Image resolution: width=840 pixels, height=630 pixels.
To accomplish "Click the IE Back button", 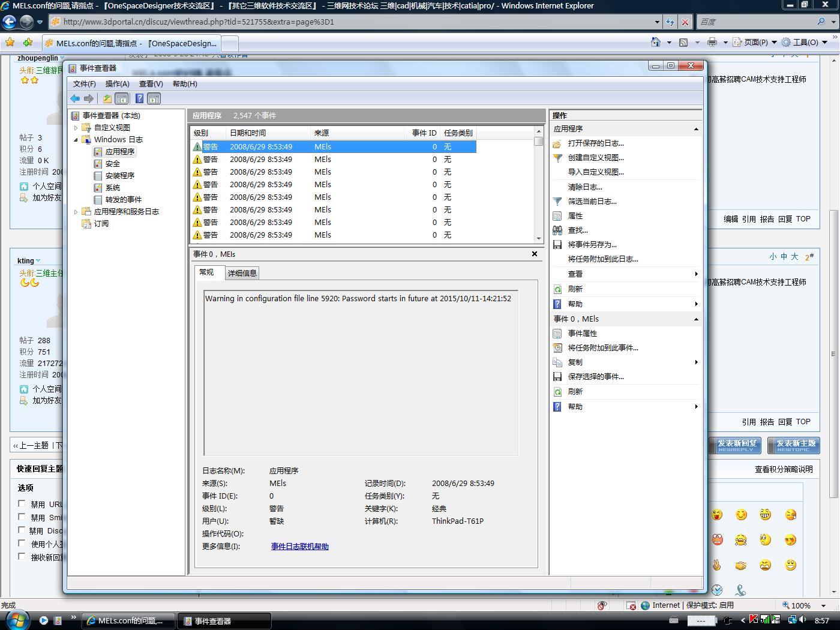I will click(9, 22).
